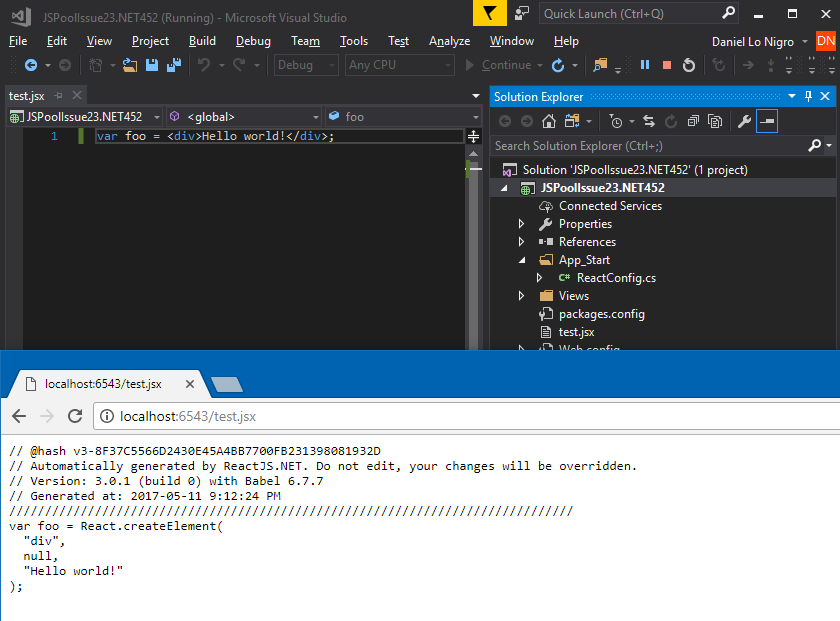The width and height of the screenshot is (840, 621).
Task: Click the process search icon in debug toolbar
Action: 600,65
